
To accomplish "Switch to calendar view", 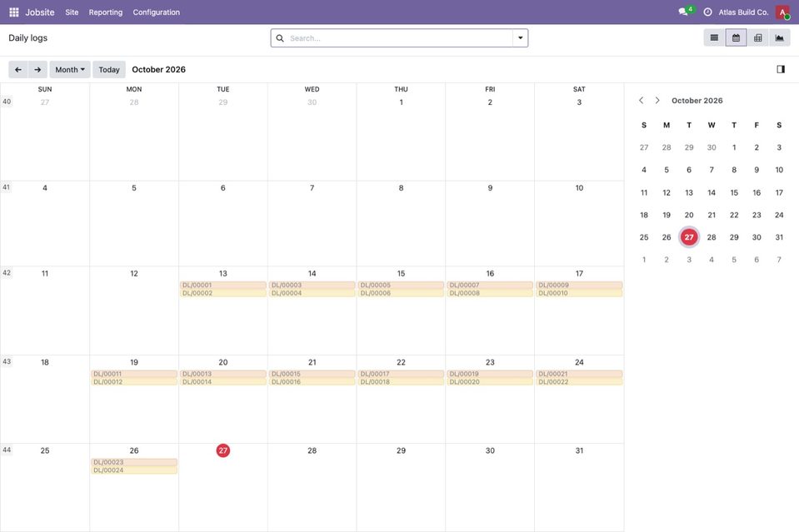I will (x=736, y=37).
